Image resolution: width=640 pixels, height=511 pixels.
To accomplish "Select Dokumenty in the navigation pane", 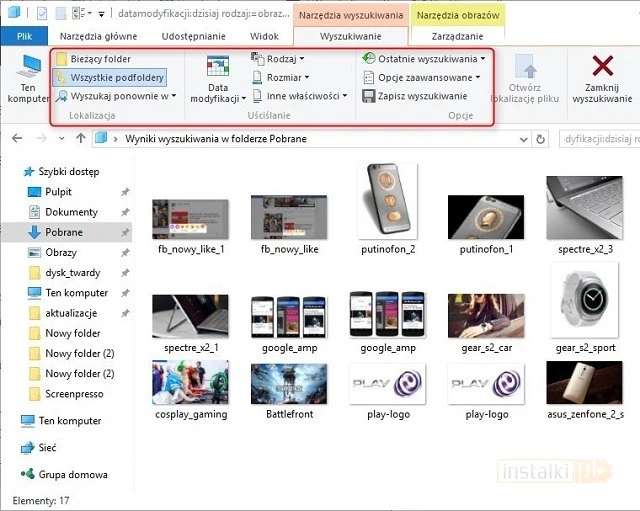I will point(71,212).
